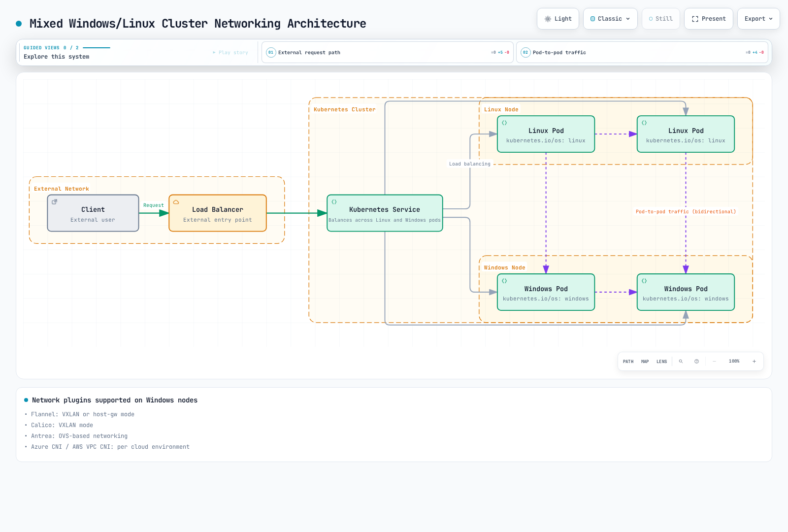Toggle the Still animation mode
Screen dimensions: 788x532
pyautogui.click(x=661, y=19)
